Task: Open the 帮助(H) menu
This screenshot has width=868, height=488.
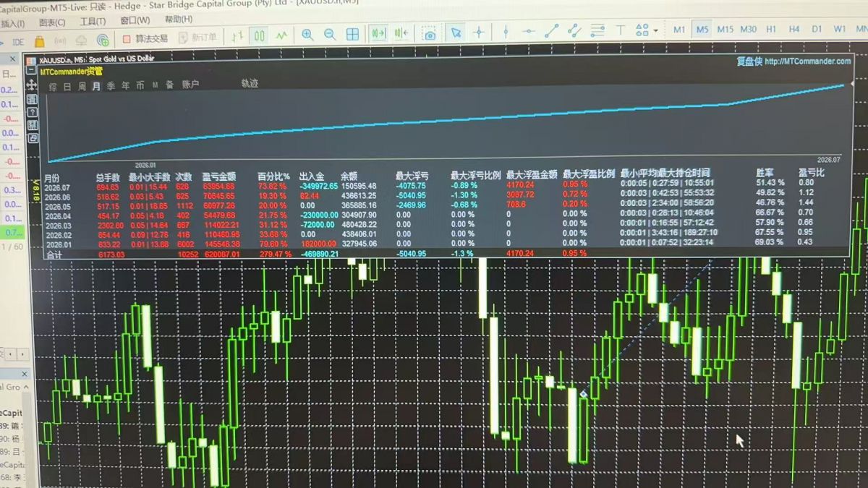Action: click(179, 20)
